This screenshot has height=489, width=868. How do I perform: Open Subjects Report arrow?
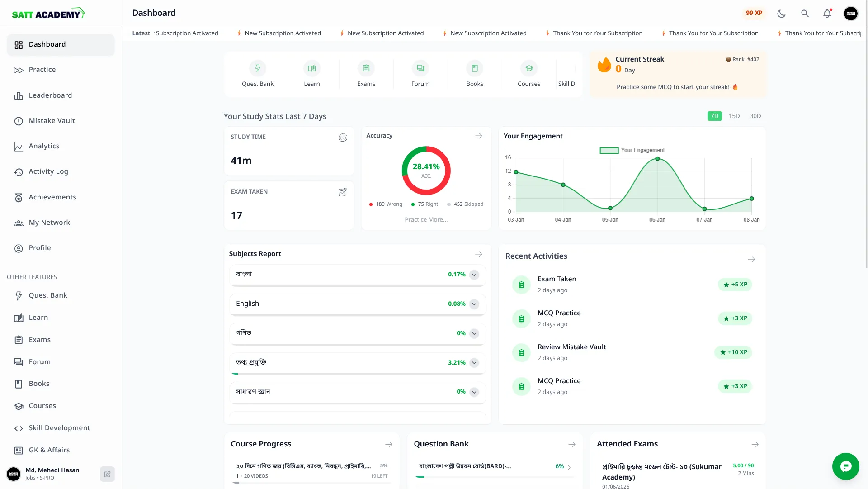[x=479, y=254]
